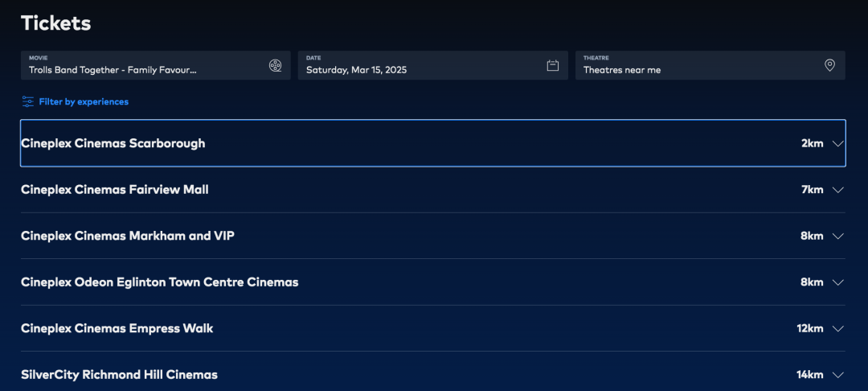This screenshot has height=391, width=868.
Task: Click the Tickets heading
Action: (x=56, y=23)
